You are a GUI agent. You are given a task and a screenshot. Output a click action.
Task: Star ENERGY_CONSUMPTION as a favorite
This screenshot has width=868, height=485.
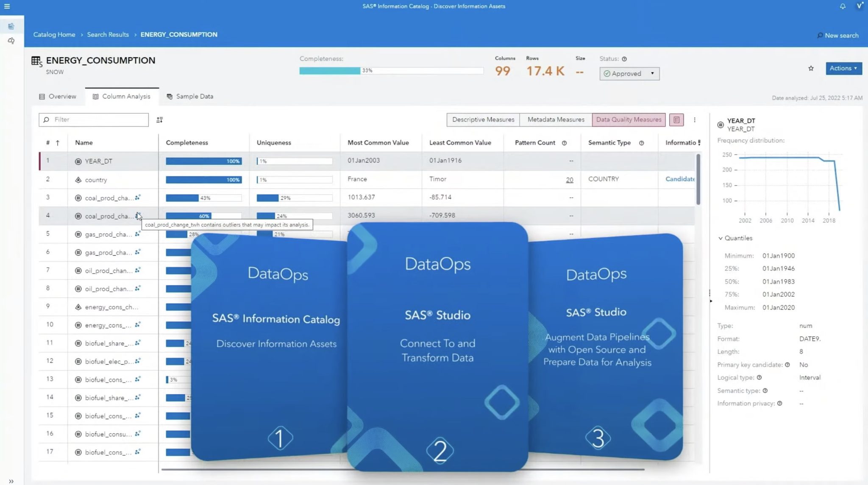click(x=811, y=68)
